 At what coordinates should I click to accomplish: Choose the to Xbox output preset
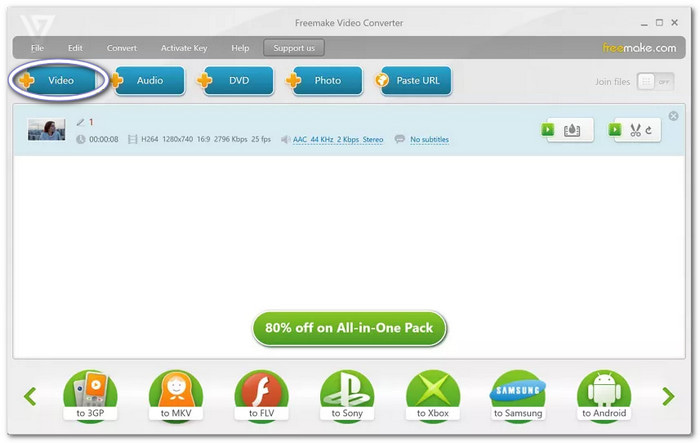(433, 396)
